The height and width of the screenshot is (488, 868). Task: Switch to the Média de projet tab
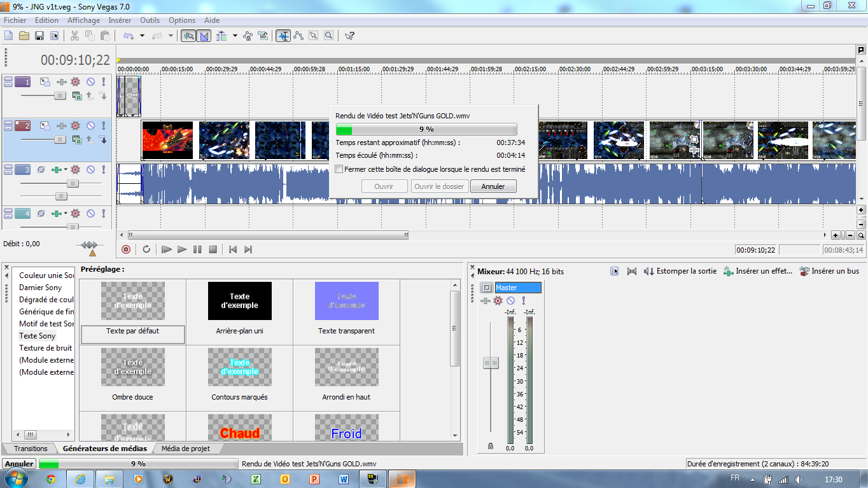[186, 449]
